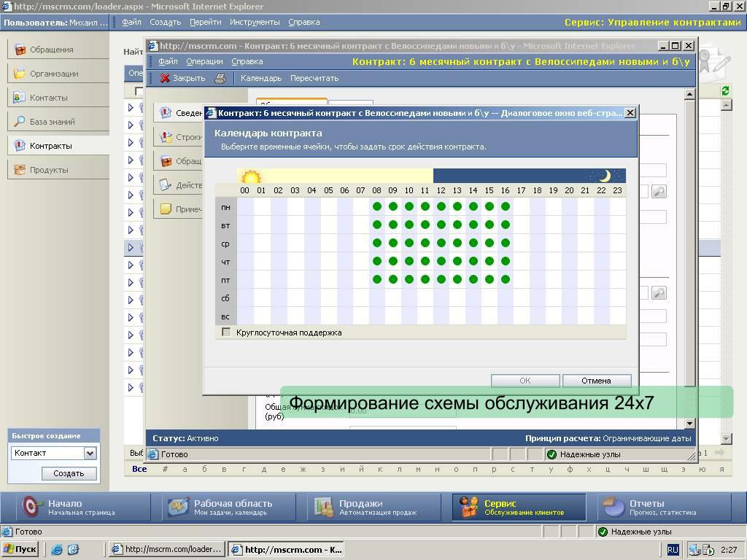The height and width of the screenshot is (560, 747).
Task: Filter list by Все alphabet link
Action: pyautogui.click(x=139, y=469)
